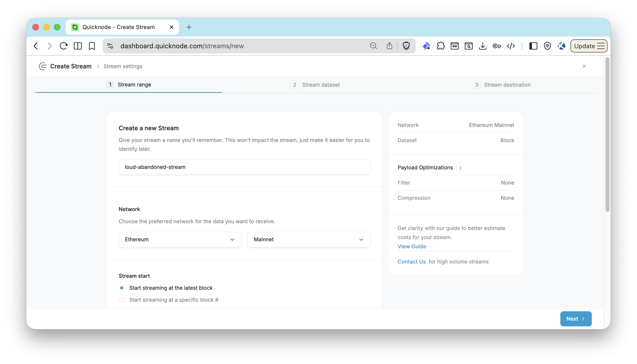Toggle the browser sidebar panel icon

[533, 46]
